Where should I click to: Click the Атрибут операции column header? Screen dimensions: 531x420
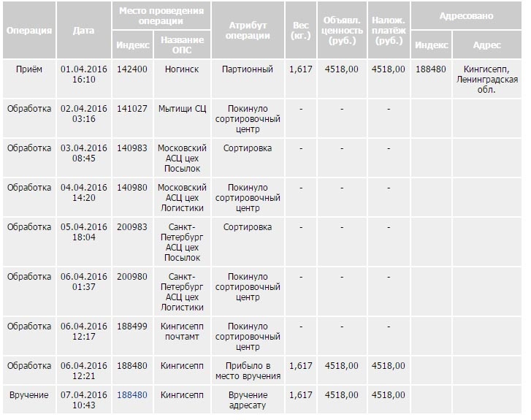(x=248, y=30)
